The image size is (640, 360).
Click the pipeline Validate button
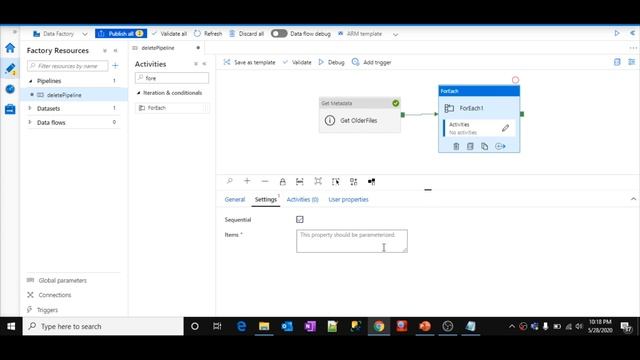(x=297, y=62)
